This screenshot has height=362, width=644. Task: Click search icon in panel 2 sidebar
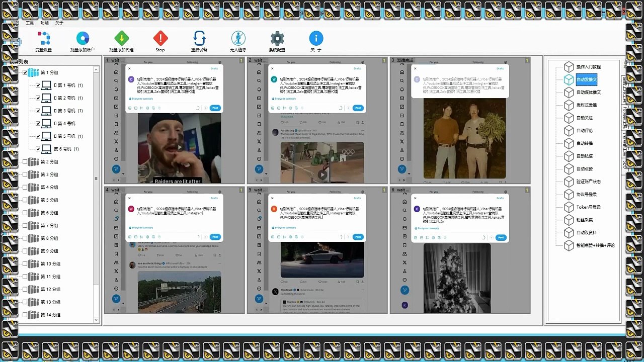[259, 81]
